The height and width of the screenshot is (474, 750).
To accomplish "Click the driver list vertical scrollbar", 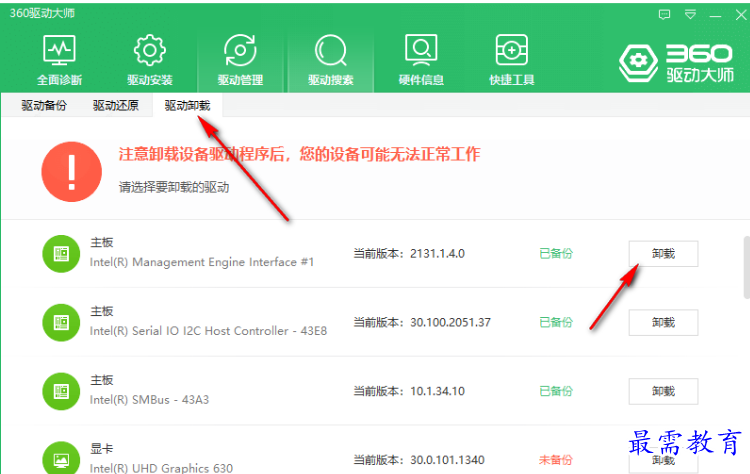I will [x=746, y=267].
